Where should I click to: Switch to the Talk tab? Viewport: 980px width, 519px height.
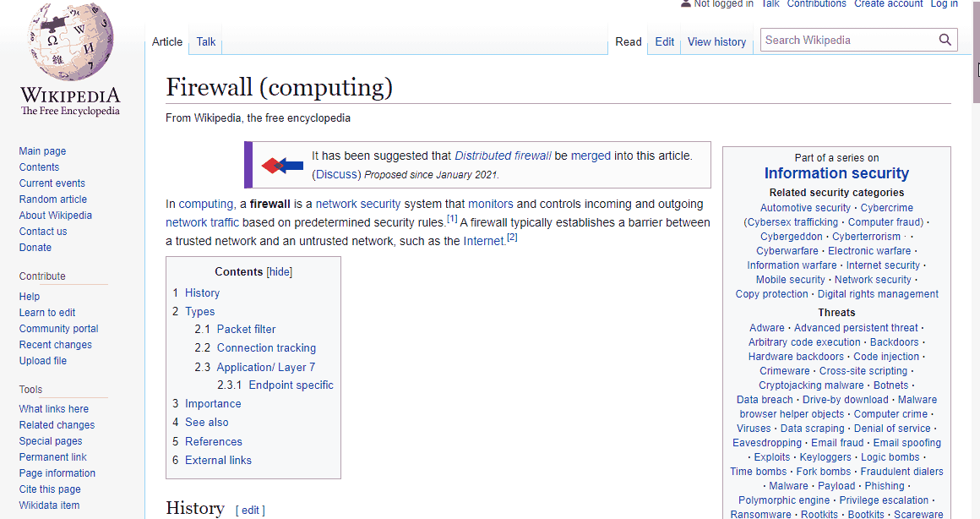206,42
